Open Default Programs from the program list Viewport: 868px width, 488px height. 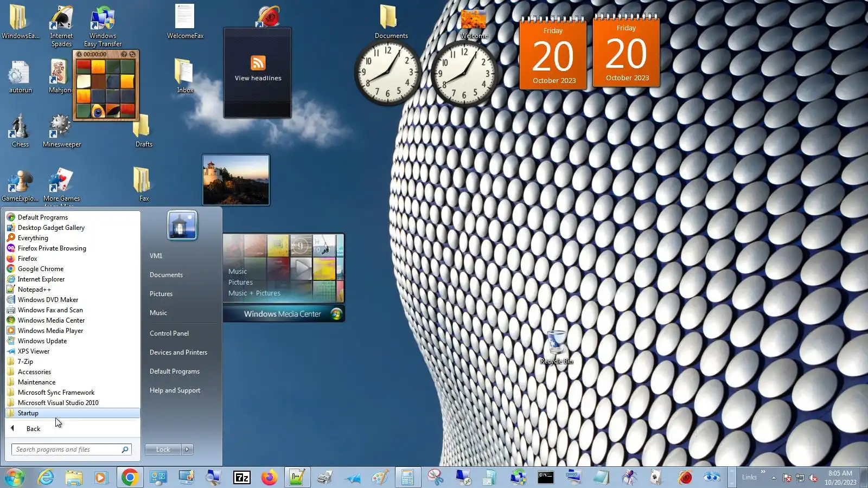[x=73, y=217]
